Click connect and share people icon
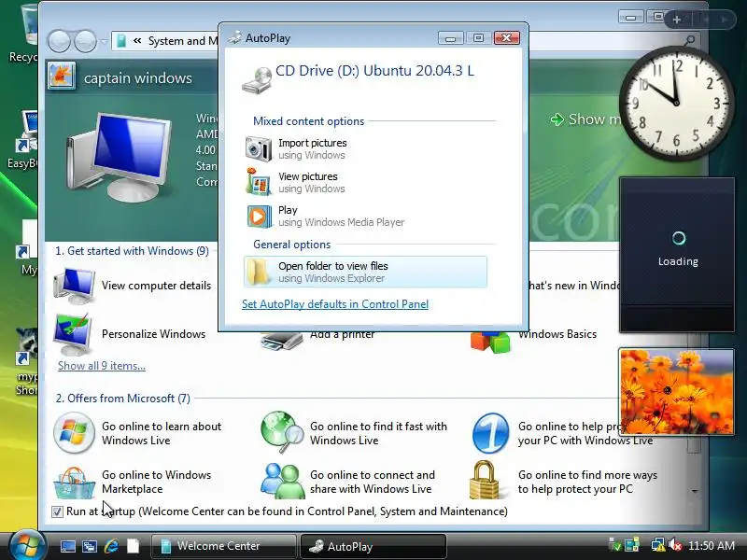 pyautogui.click(x=283, y=481)
